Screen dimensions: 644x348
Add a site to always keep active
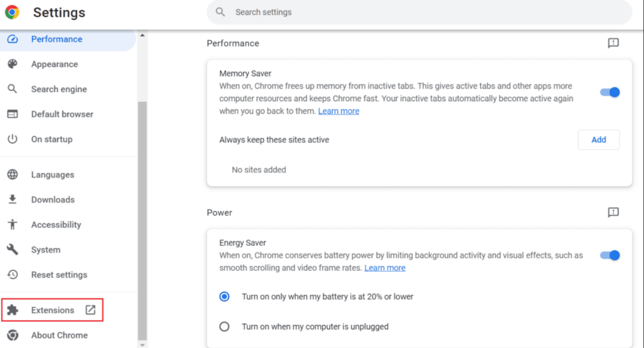tap(598, 140)
